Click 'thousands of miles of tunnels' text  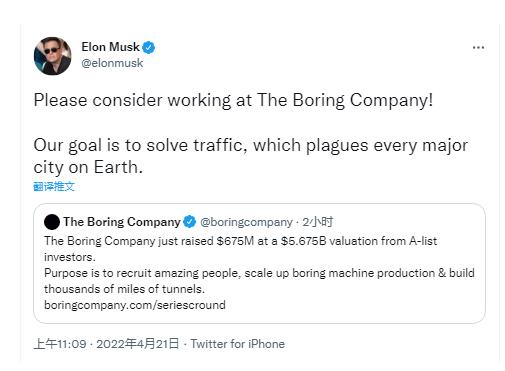pyautogui.click(x=124, y=289)
